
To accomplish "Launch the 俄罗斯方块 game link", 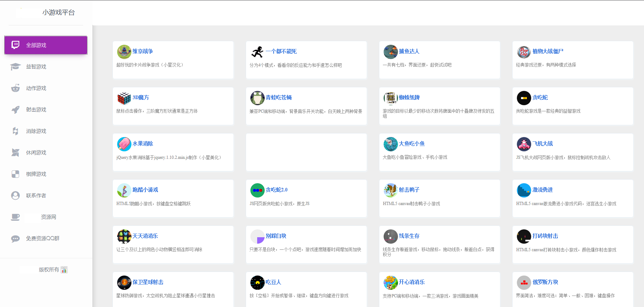I will click(x=545, y=282).
